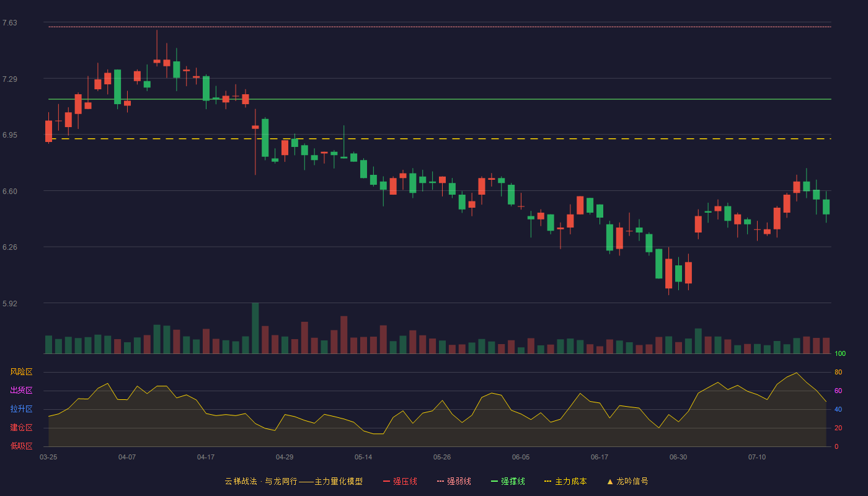This screenshot has height=496, width=868.
Task: Click the 风险区 zone label
Action: click(x=21, y=372)
